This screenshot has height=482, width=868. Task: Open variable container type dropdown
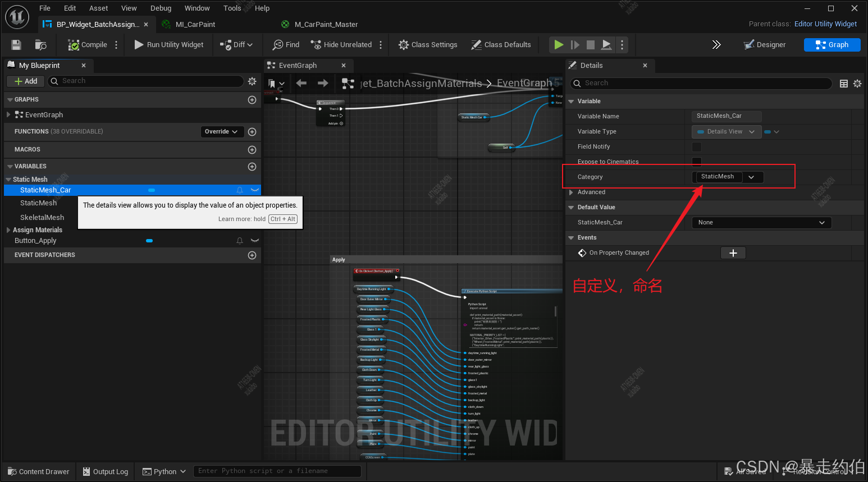[x=771, y=132]
